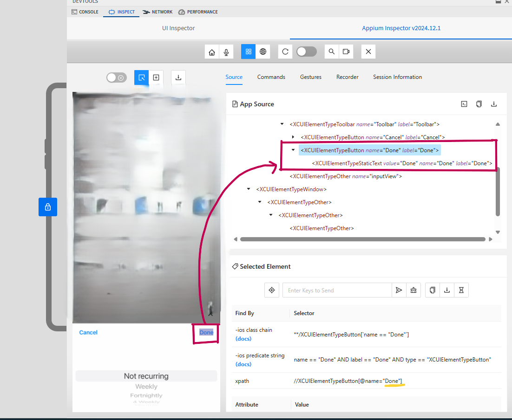512x420 pixels.
Task: Select Weekly in the picker
Action: tap(146, 387)
